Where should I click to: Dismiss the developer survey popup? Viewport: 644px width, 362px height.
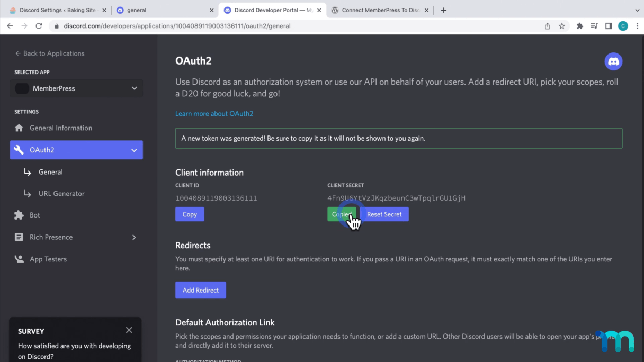click(x=129, y=330)
